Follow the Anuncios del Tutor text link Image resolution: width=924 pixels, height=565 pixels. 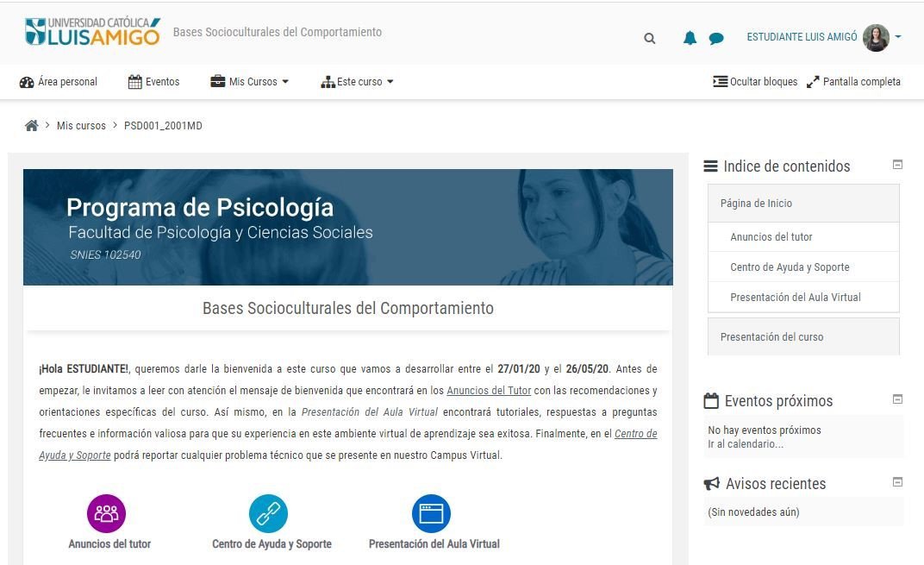coord(489,391)
